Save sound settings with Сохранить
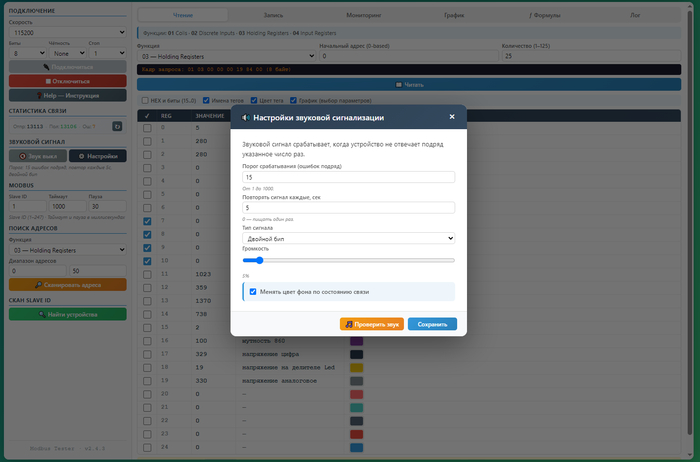Viewport: 700px width, 462px height. point(432,324)
